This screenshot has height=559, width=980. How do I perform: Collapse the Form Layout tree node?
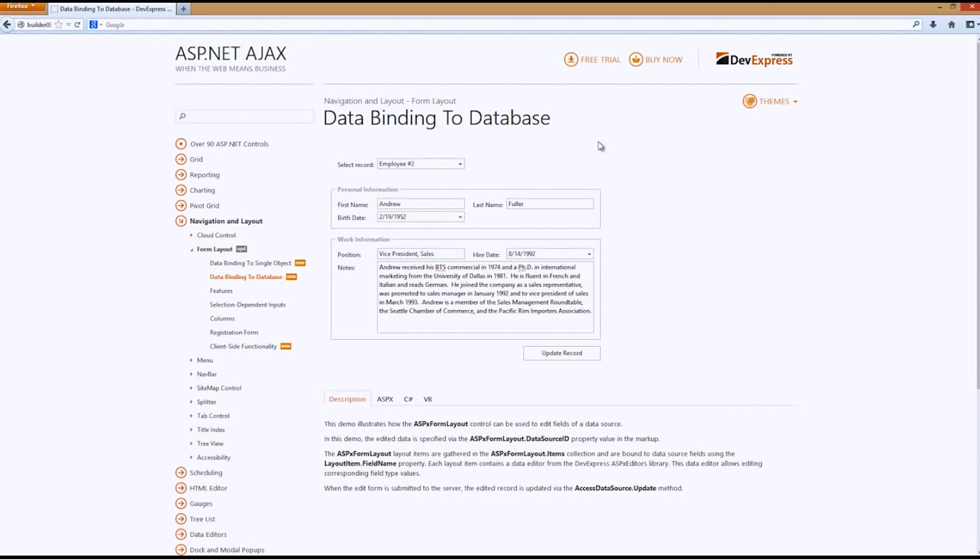click(x=191, y=249)
